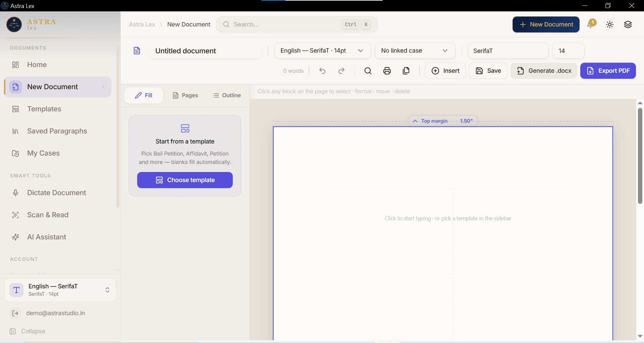The image size is (644, 343).
Task: Click the Dictate Document microphone icon
Action: [15, 193]
